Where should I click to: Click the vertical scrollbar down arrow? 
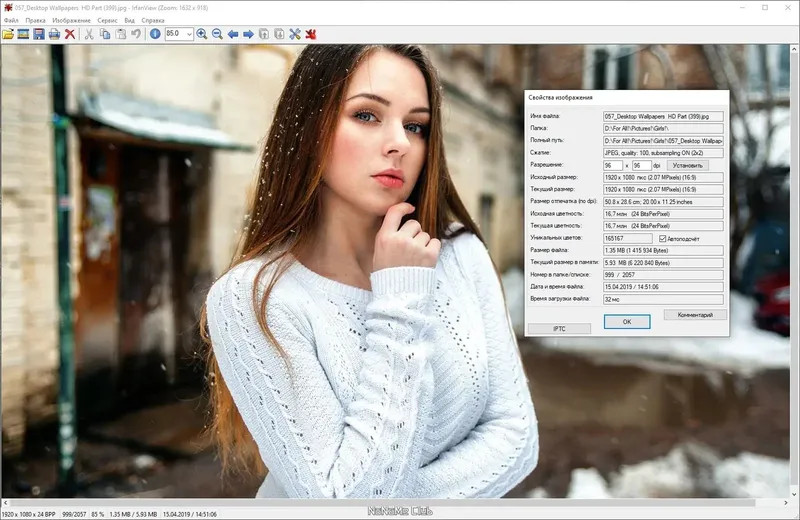pyautogui.click(x=794, y=494)
